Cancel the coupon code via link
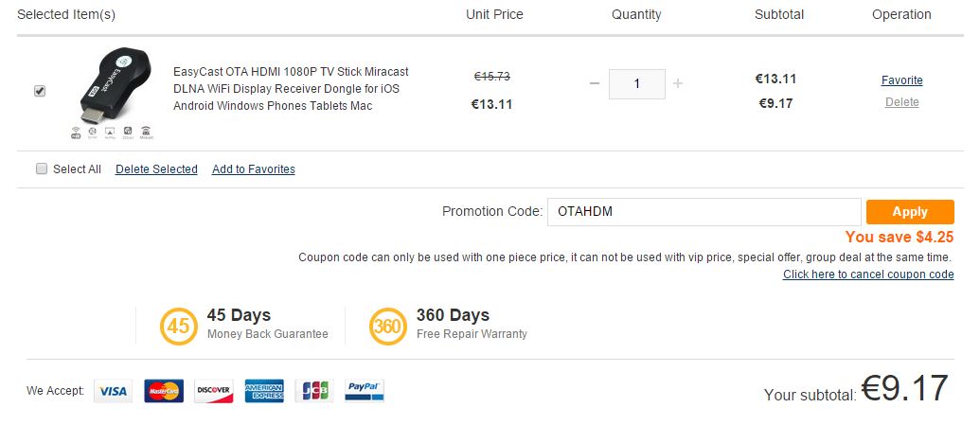 (x=868, y=275)
